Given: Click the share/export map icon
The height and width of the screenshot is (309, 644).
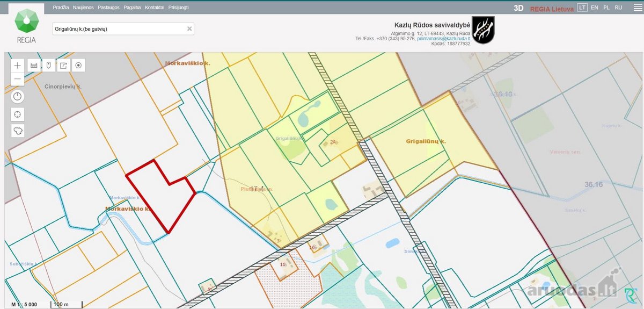Looking at the screenshot, I should pyautogui.click(x=63, y=66).
